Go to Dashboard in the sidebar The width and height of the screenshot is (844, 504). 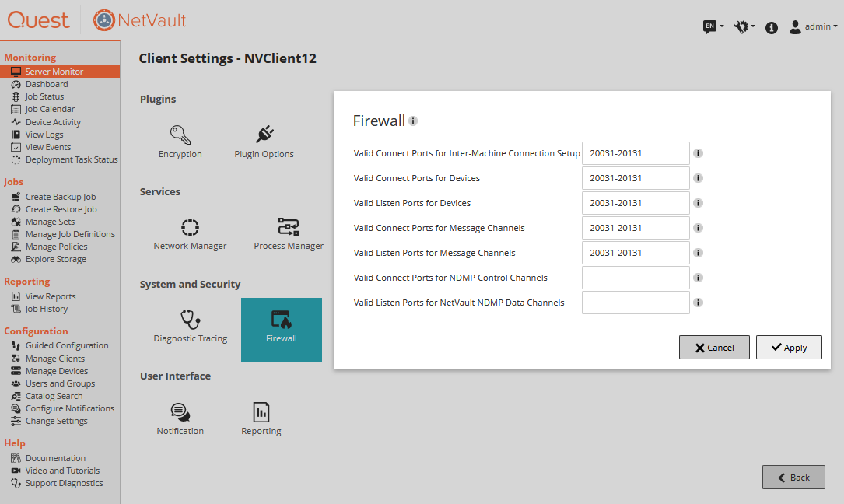(x=47, y=84)
